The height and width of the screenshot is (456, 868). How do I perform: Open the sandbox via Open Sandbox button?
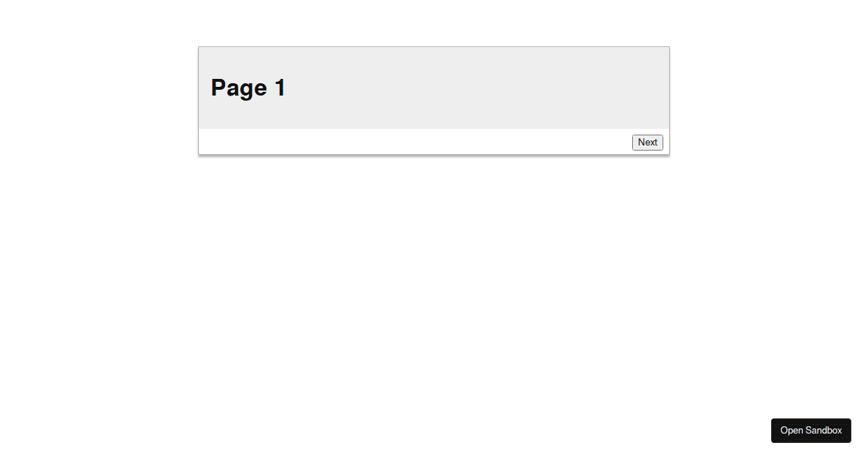pyautogui.click(x=811, y=431)
